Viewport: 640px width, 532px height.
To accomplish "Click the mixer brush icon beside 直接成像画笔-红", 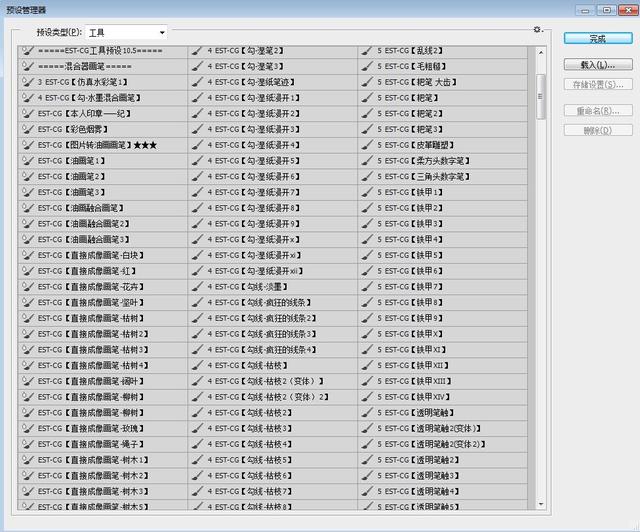I will [x=28, y=271].
